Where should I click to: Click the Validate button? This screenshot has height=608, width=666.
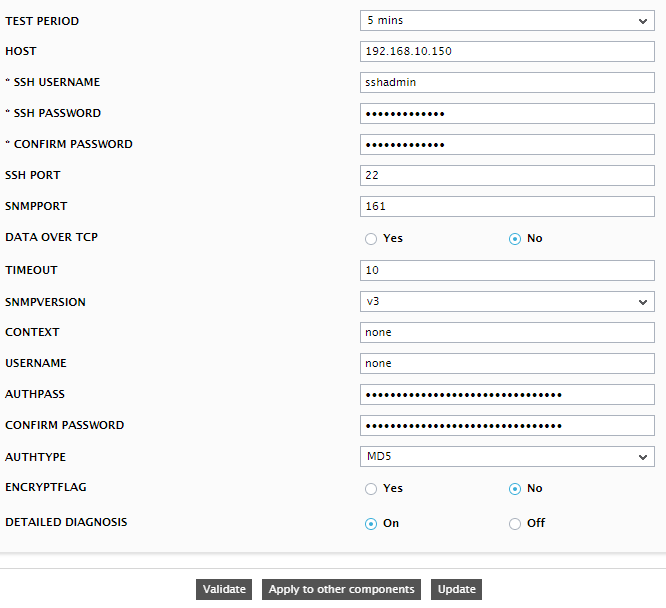(224, 589)
